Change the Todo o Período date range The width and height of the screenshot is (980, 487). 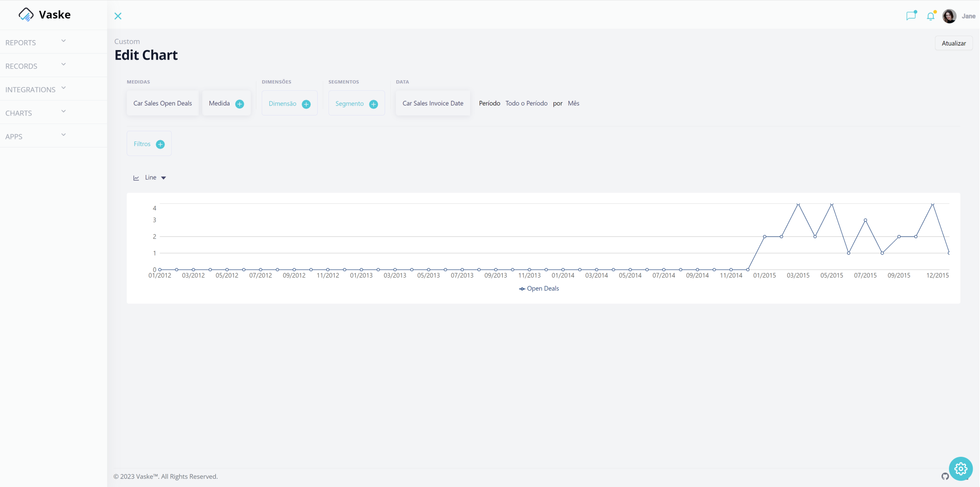(526, 103)
